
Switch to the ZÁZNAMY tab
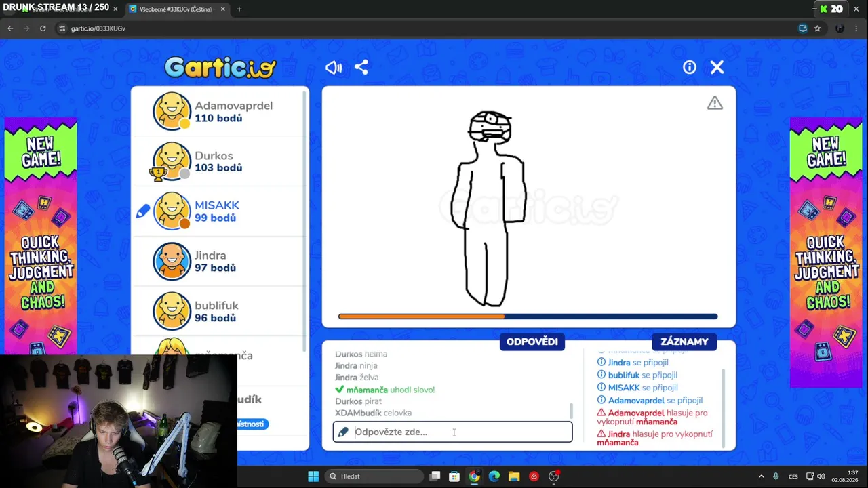pyautogui.click(x=684, y=342)
